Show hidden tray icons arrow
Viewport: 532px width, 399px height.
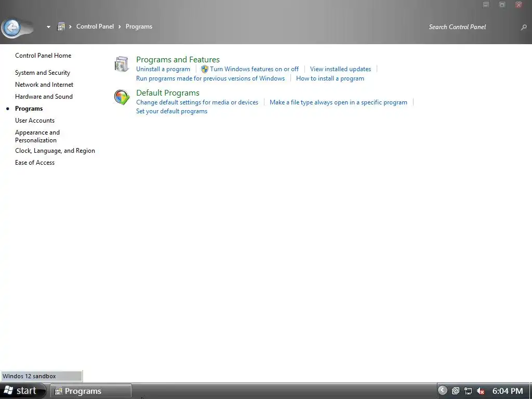coord(443,391)
